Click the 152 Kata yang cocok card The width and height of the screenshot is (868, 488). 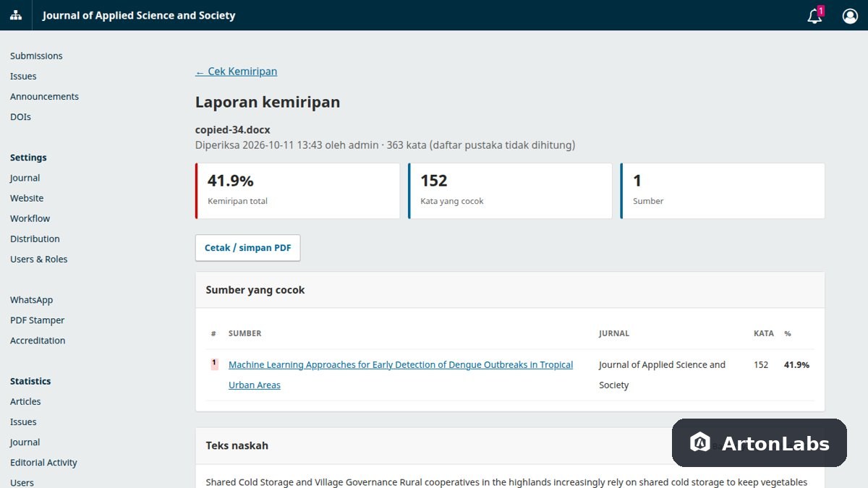(510, 191)
